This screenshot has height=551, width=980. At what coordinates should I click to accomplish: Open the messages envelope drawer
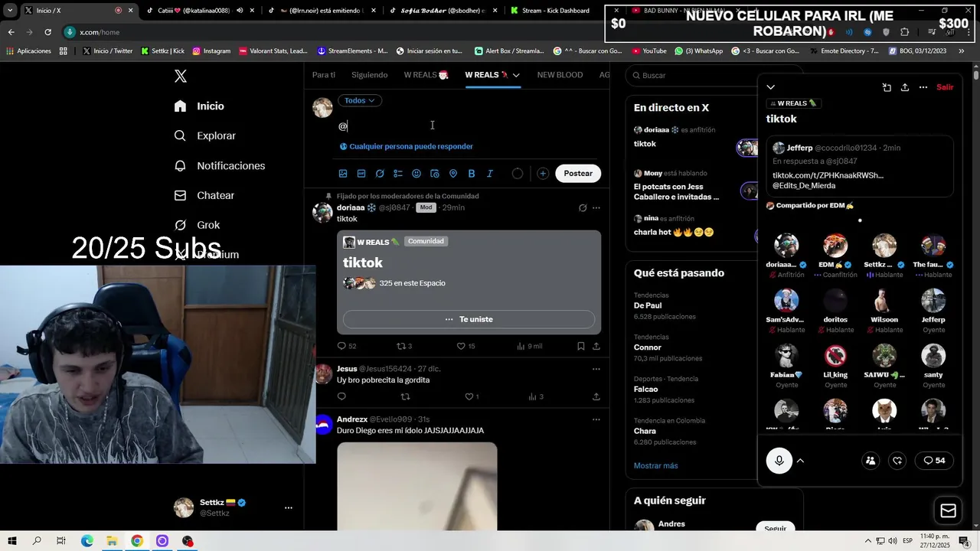coord(948,510)
